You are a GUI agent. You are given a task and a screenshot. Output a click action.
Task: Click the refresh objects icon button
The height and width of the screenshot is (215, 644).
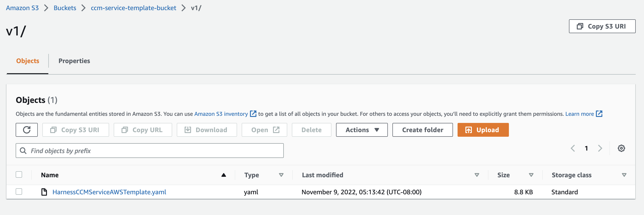coord(26,130)
